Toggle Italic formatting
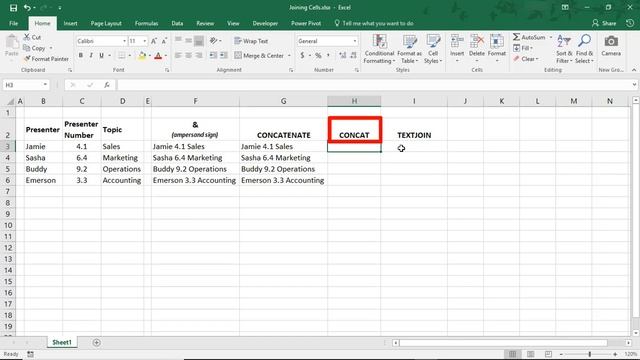The height and width of the screenshot is (360, 640). pyautogui.click(x=91, y=56)
